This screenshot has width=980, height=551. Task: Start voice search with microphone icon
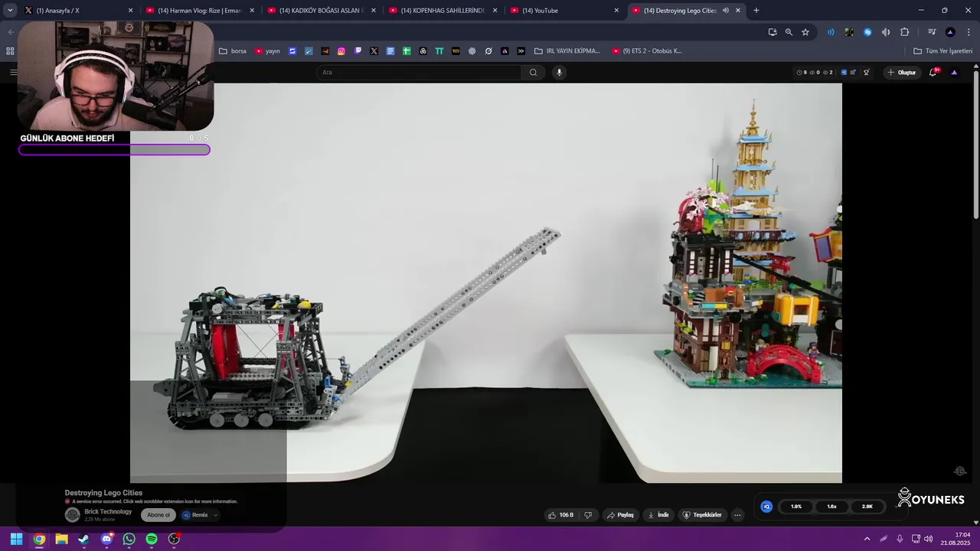pos(559,73)
